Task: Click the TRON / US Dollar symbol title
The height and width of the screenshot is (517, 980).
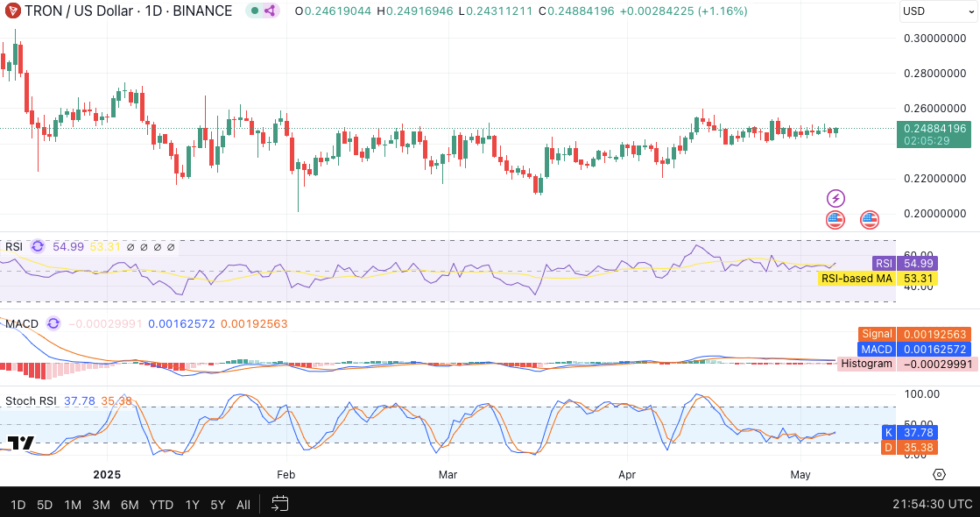Action: click(79, 11)
